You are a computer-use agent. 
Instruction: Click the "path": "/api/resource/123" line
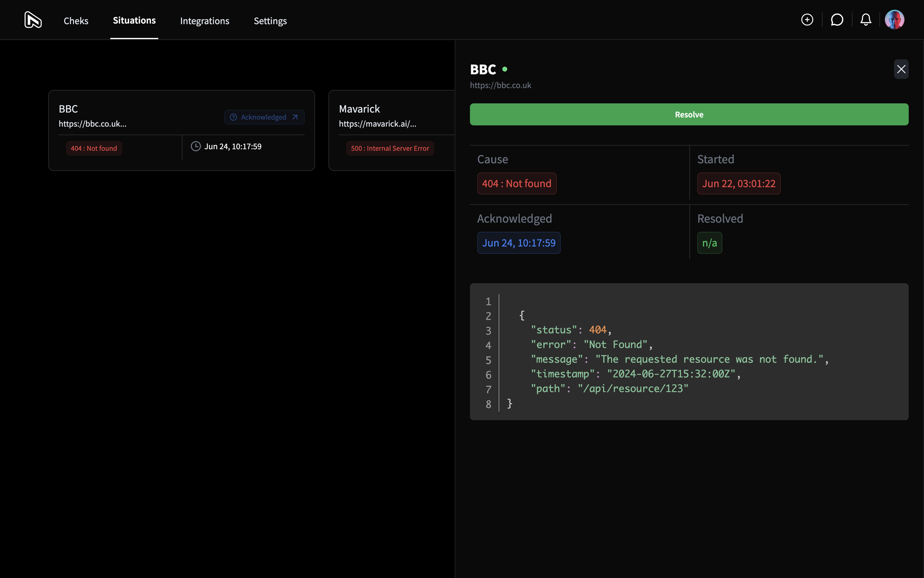(x=609, y=389)
